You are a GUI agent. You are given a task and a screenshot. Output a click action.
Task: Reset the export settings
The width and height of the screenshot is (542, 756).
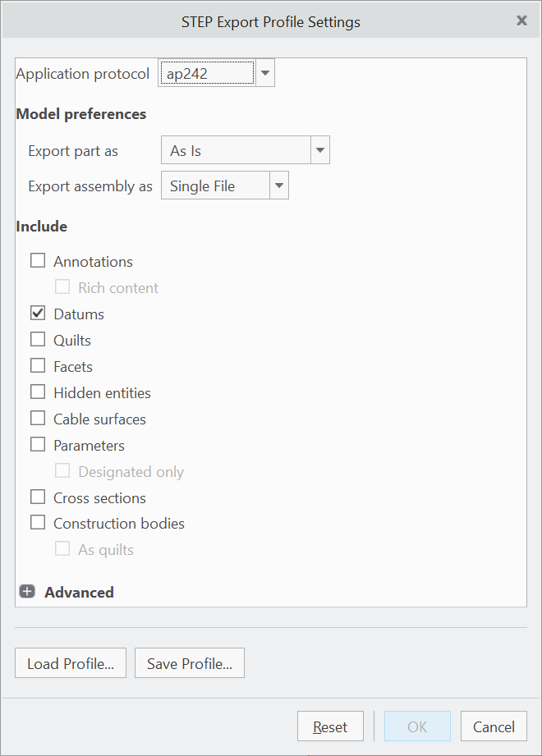click(330, 726)
